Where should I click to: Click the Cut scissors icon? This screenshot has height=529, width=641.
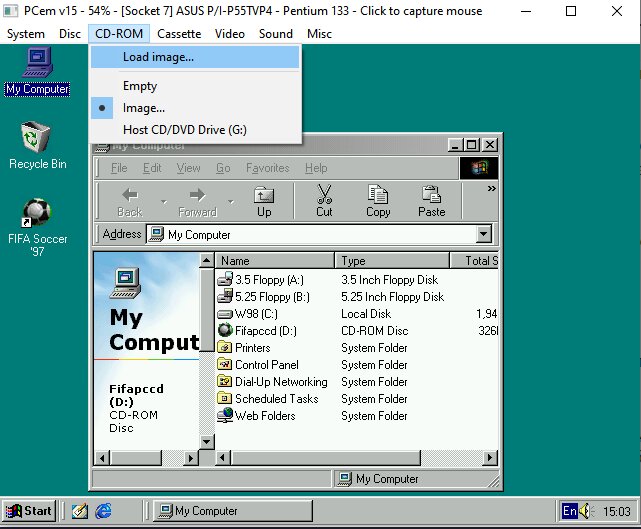(324, 194)
